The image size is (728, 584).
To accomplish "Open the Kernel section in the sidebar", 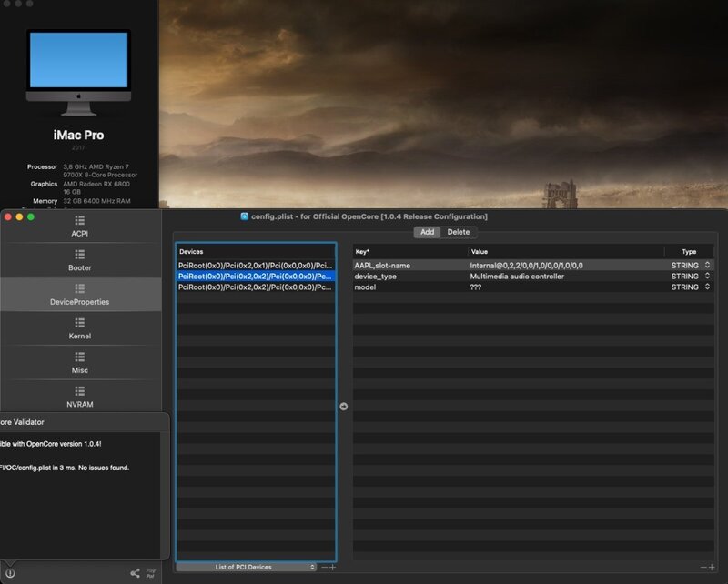I will point(80,328).
